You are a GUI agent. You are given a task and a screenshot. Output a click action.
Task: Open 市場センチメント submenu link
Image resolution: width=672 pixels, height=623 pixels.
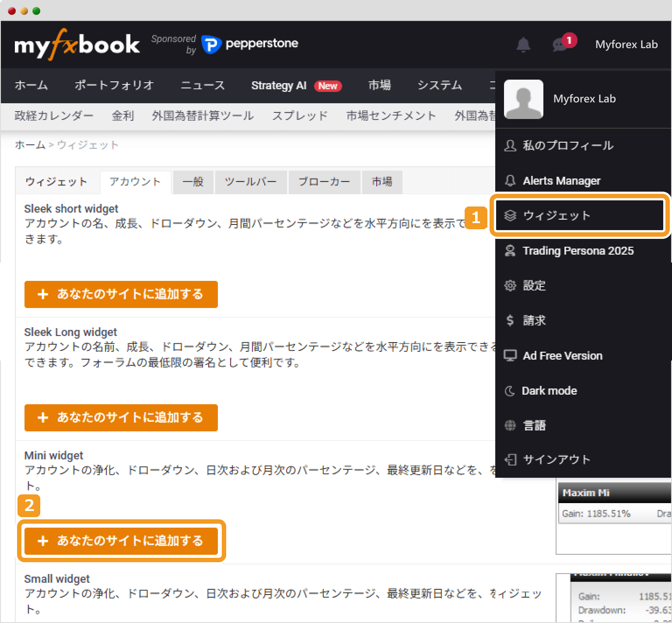click(x=391, y=115)
